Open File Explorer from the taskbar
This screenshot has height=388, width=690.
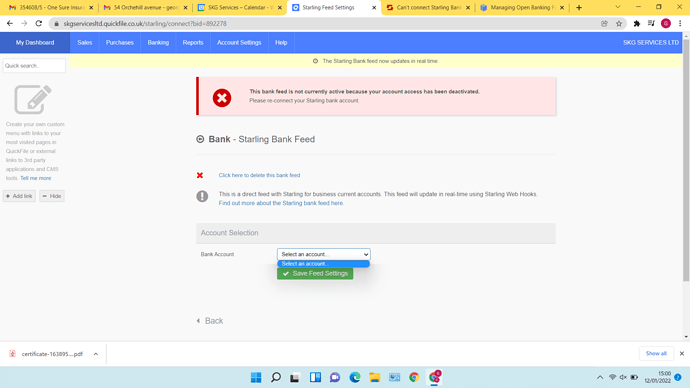374,377
